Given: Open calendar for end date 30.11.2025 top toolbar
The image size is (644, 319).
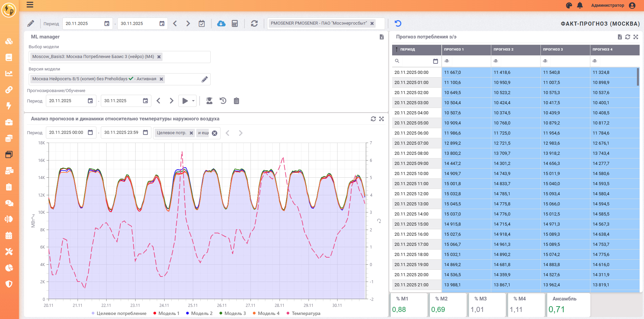Looking at the screenshot, I should [x=162, y=23].
